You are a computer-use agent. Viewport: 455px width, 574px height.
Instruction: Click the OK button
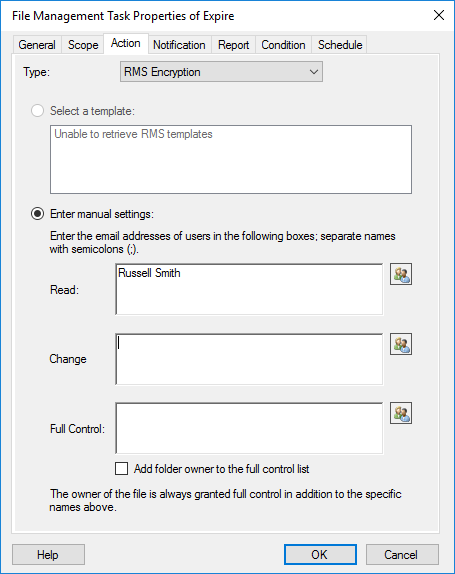point(320,555)
